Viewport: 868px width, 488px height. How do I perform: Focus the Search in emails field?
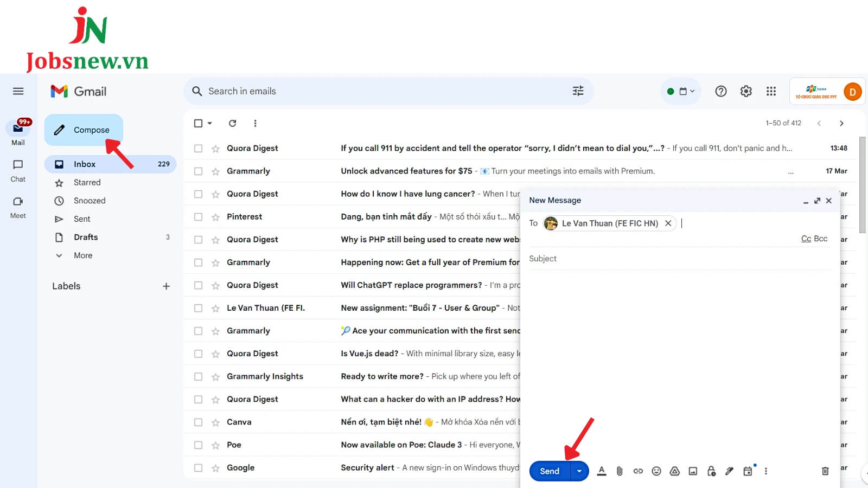[x=388, y=91]
